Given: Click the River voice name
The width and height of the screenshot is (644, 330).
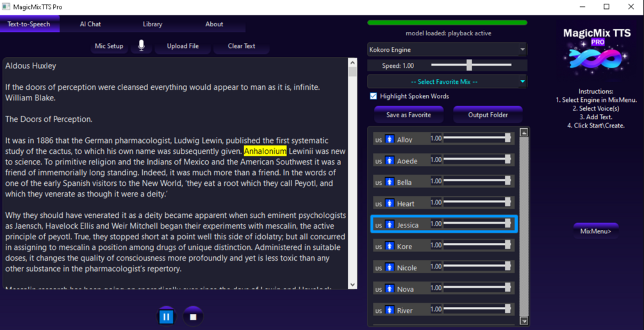Looking at the screenshot, I should pyautogui.click(x=404, y=310).
